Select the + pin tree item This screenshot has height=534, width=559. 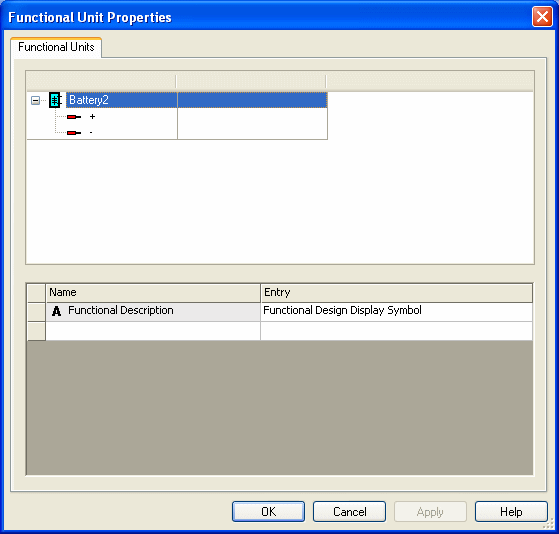[x=92, y=117]
